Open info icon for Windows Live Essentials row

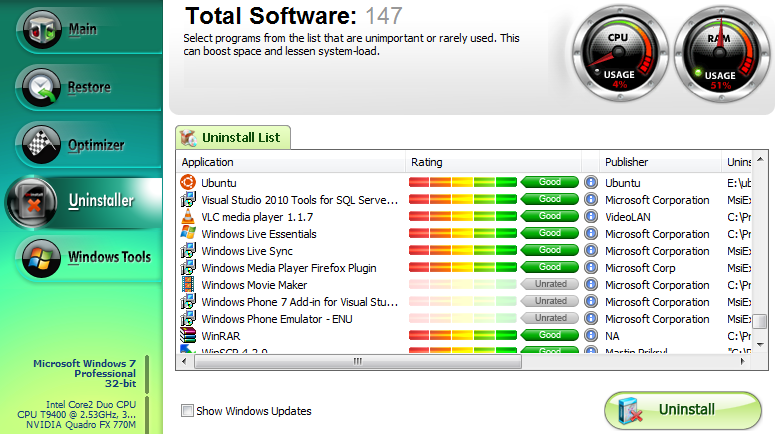(591, 233)
